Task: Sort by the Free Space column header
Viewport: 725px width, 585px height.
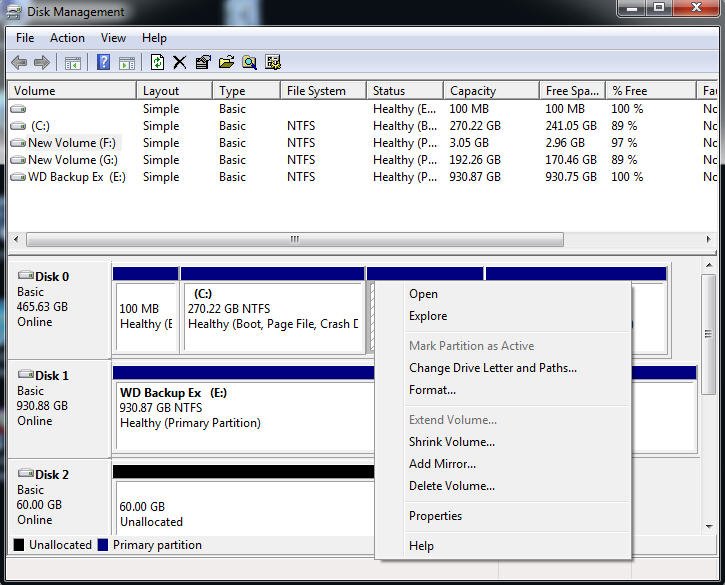Action: pyautogui.click(x=573, y=91)
